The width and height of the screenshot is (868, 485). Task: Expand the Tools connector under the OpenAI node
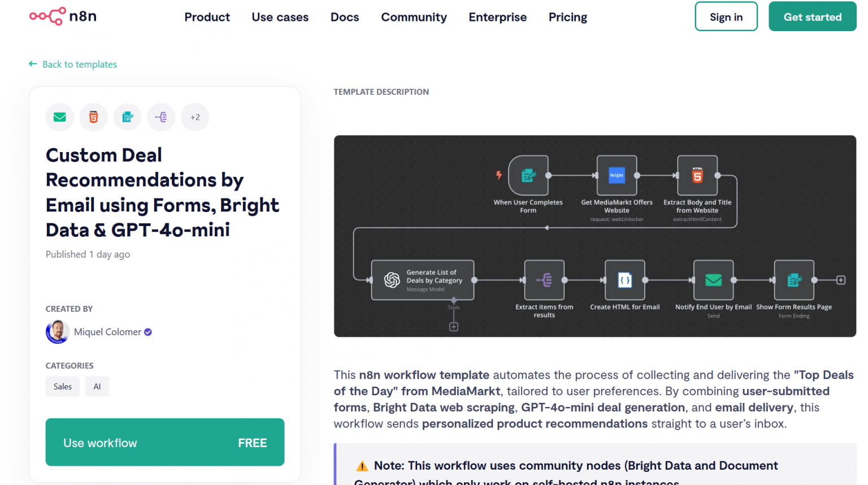click(453, 327)
